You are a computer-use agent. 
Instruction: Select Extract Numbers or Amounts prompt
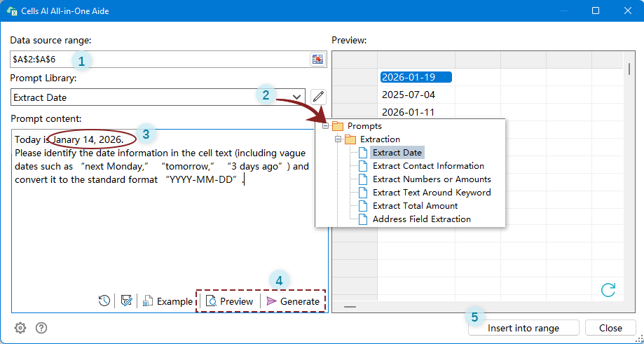(x=432, y=179)
